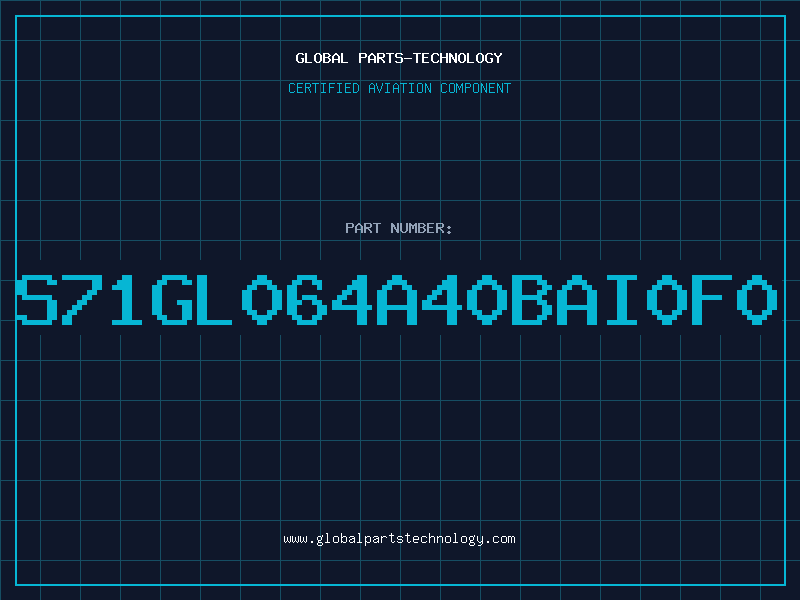Click the CERTIFIED AVIATION COMPONENT subtitle

coord(399,88)
